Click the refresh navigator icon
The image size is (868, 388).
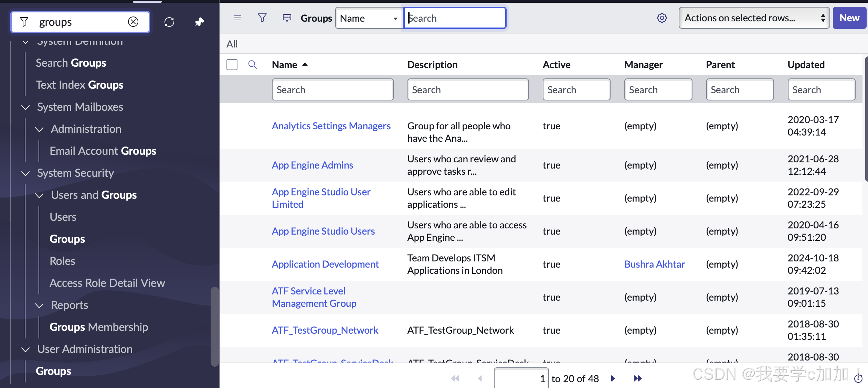tap(169, 22)
